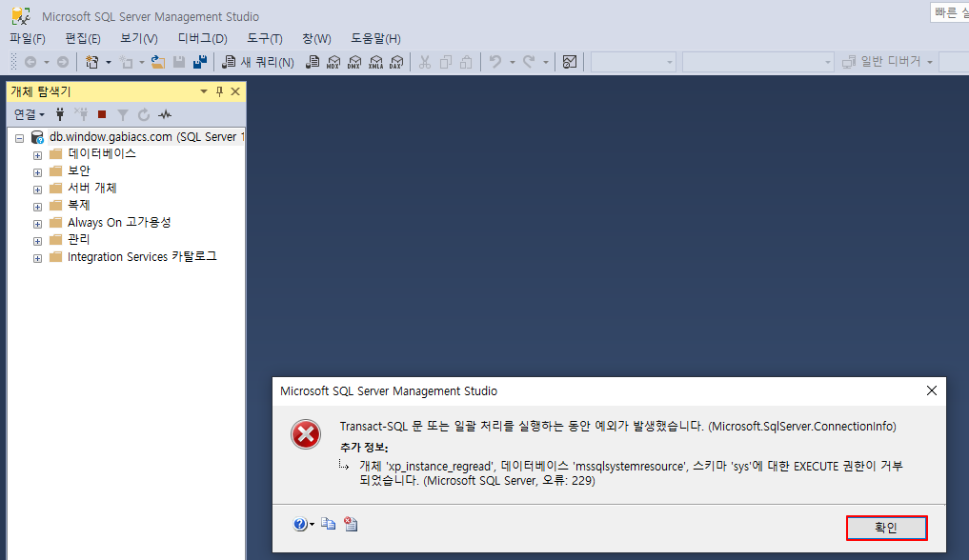Open the 개체 탐색기 window position dropdown arrow
Image resolution: width=969 pixels, height=560 pixels.
tap(203, 91)
